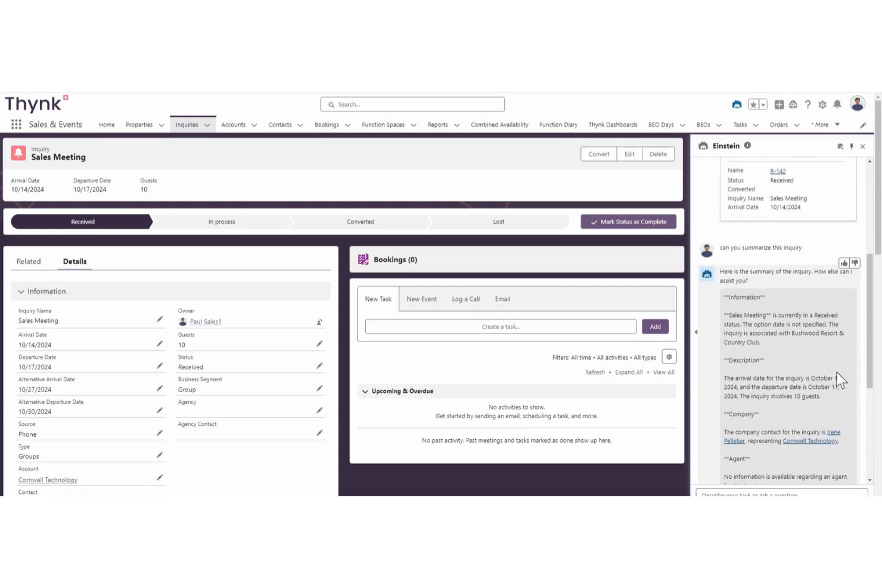Viewport: 882px width, 588px height.
Task: Open the R-142 record link in Einstein
Action: (x=778, y=172)
